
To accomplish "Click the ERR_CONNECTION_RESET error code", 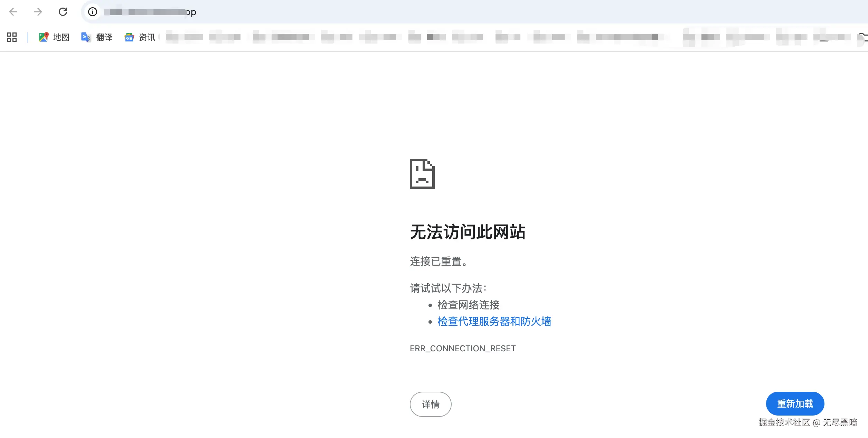I will [463, 349].
